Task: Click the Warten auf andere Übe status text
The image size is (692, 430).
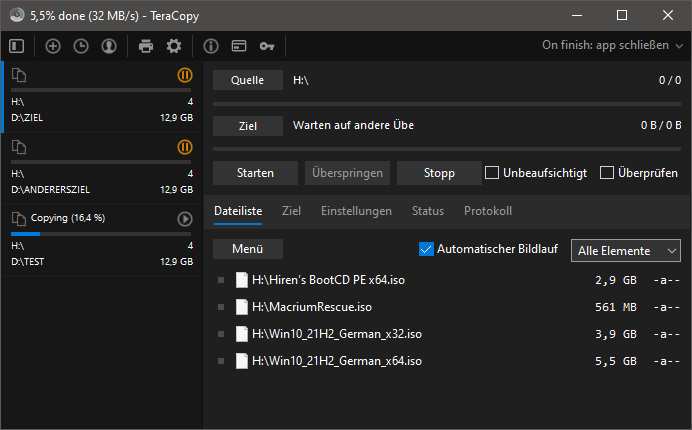Action: (354, 125)
